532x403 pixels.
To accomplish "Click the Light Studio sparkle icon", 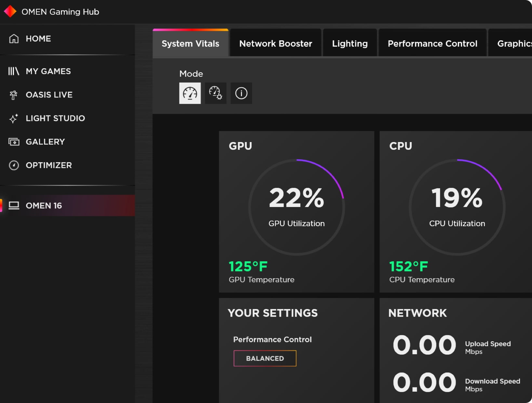I will (14, 118).
